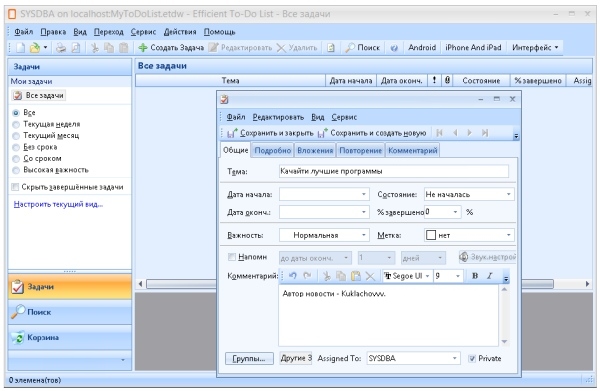This screenshot has height=391, width=600.
Task: Open the Файл menu in main window
Action: (24, 32)
